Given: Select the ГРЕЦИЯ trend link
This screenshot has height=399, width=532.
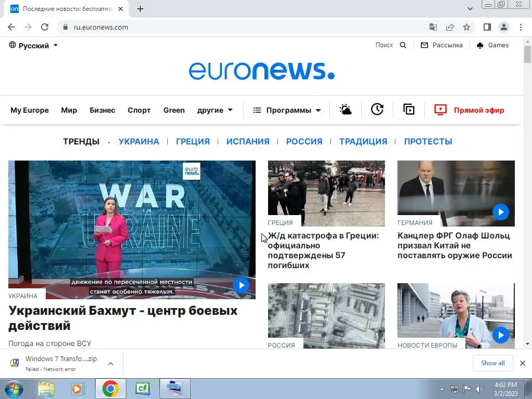Looking at the screenshot, I should click(x=193, y=141).
